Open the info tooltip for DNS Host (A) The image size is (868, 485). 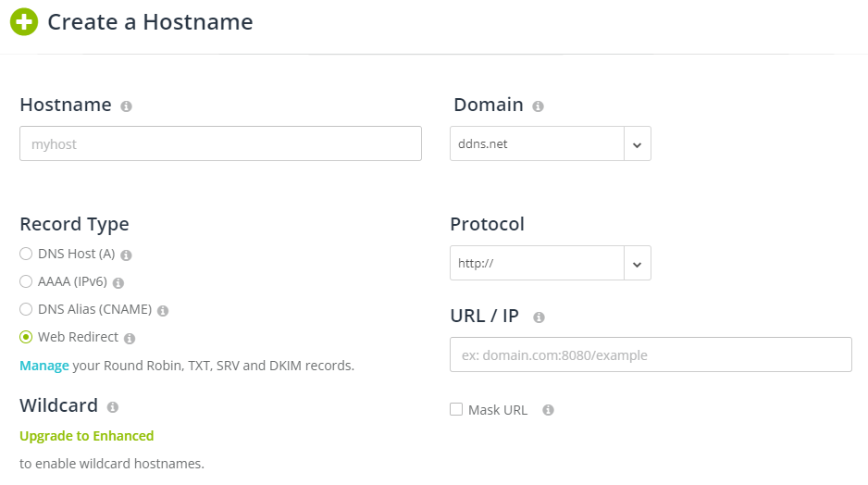126,255
